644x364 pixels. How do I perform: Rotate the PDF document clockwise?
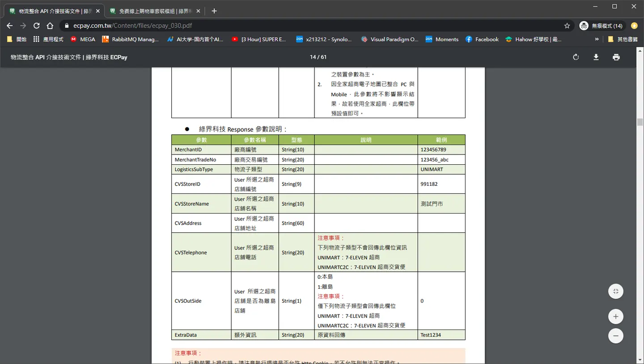pos(576,57)
